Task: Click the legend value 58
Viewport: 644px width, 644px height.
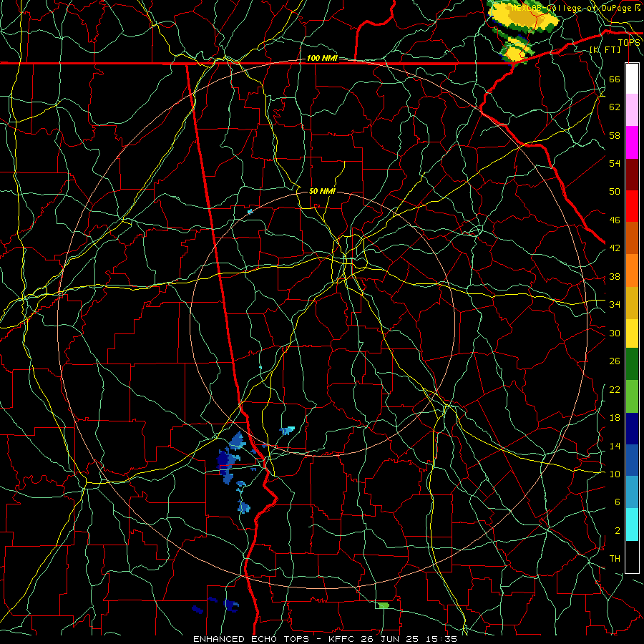Action: click(x=615, y=135)
